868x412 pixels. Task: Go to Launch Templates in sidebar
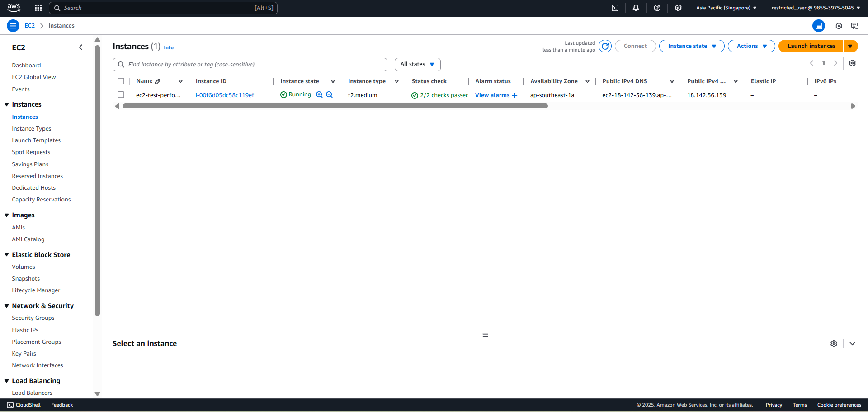click(x=36, y=140)
